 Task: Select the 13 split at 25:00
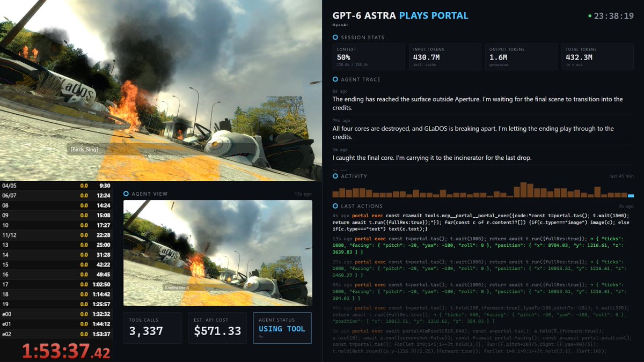[56, 245]
